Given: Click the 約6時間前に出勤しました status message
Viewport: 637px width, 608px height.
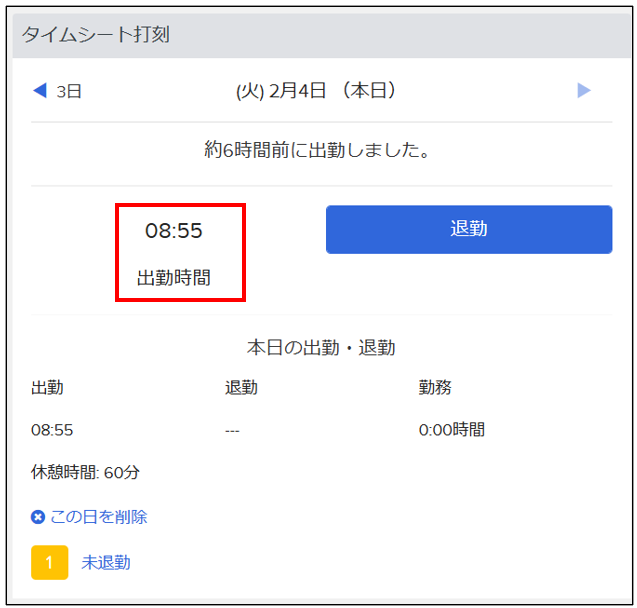Looking at the screenshot, I should point(317,150).
